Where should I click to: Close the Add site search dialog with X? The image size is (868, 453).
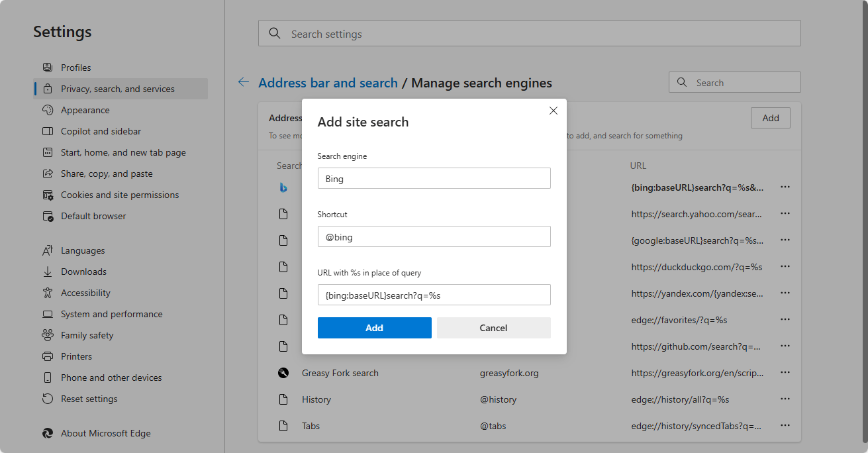554,111
